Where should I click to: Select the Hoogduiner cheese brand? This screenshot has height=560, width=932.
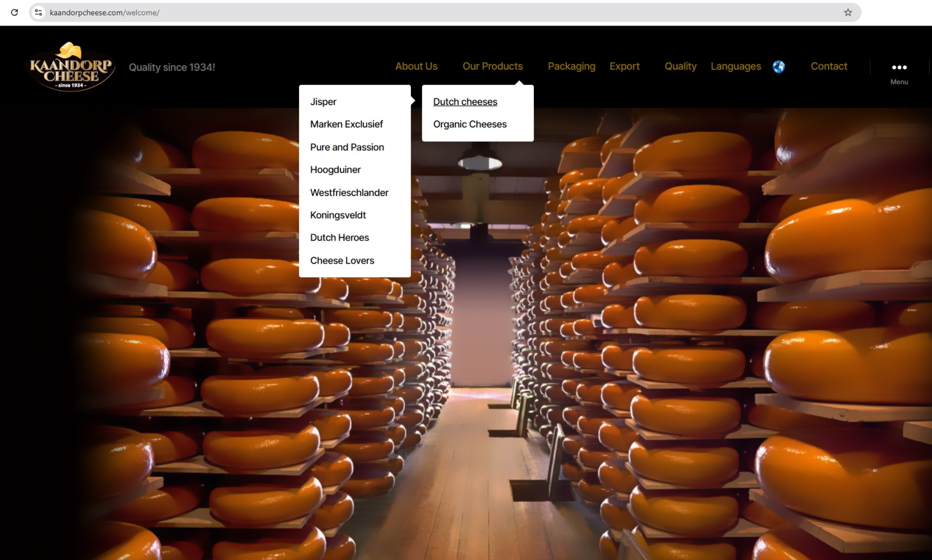click(335, 170)
